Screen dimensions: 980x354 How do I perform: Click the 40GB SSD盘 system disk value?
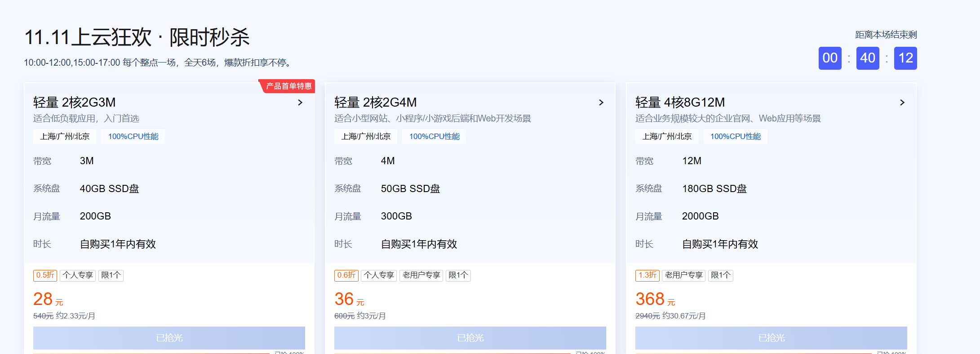tap(109, 189)
